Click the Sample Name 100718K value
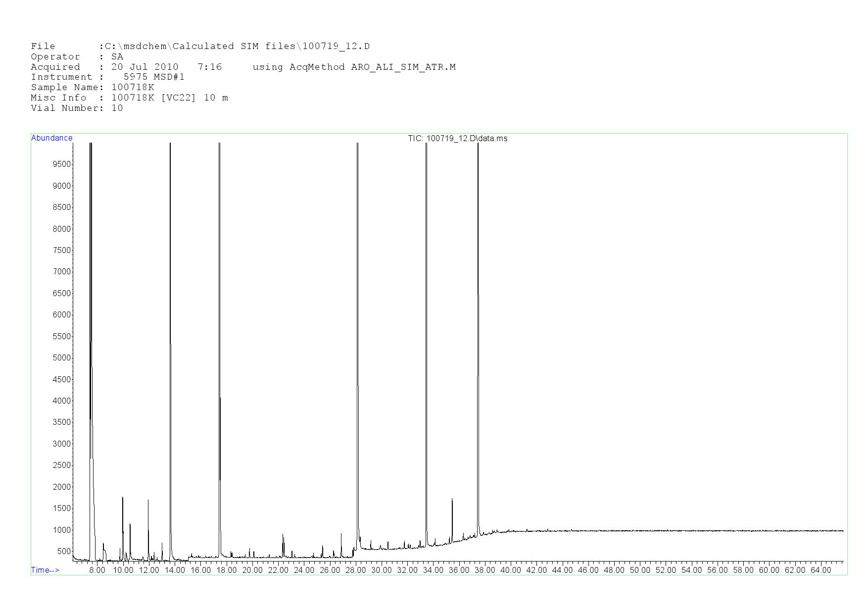This screenshot has width=868, height=614. pos(133,87)
